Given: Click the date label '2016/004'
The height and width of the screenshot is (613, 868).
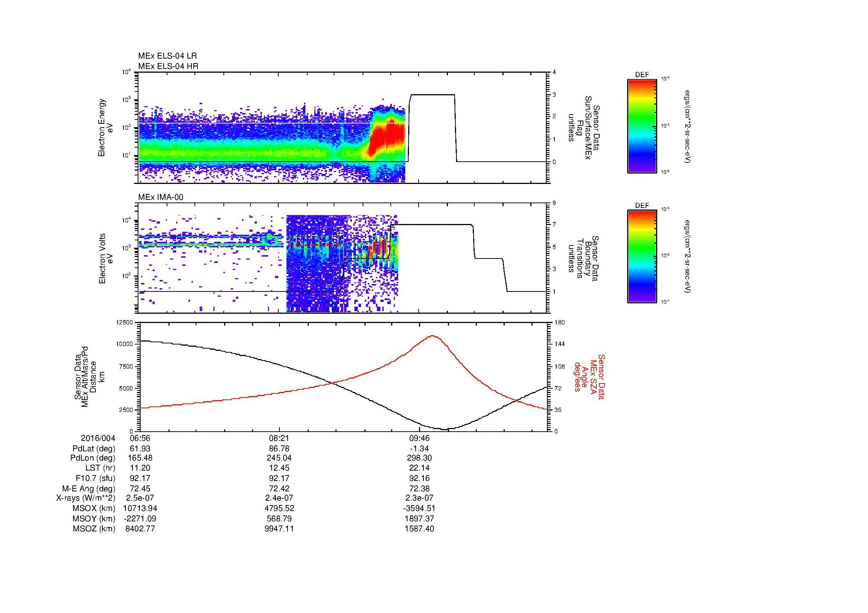Looking at the screenshot, I should 98,438.
